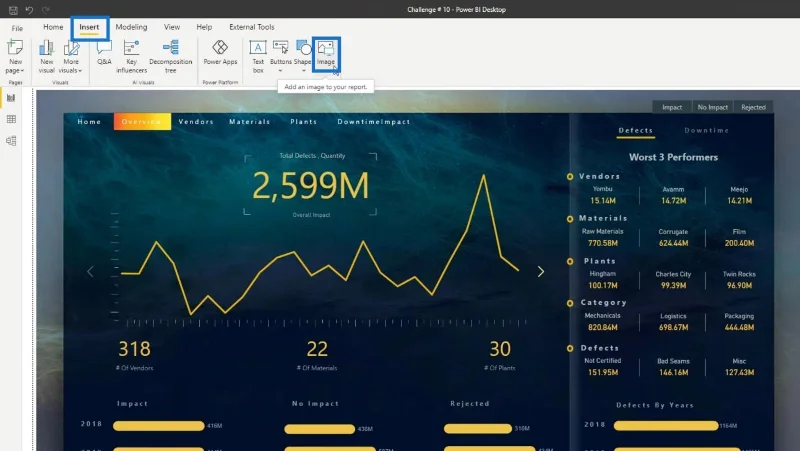This screenshot has width=800, height=451.
Task: Click the 22 # Of Materials card
Action: tap(317, 355)
